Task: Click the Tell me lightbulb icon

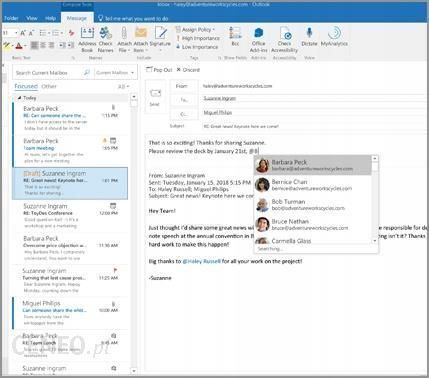Action: coord(100,18)
